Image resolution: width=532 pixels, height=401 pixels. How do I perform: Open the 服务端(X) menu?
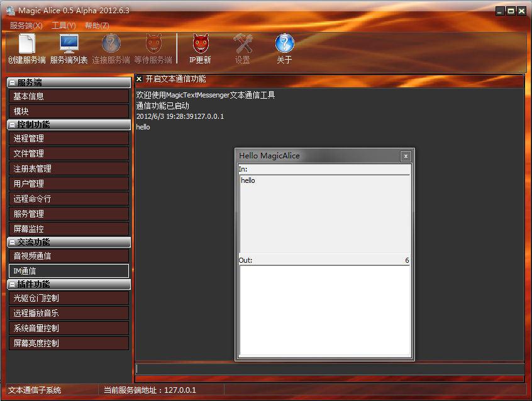26,26
